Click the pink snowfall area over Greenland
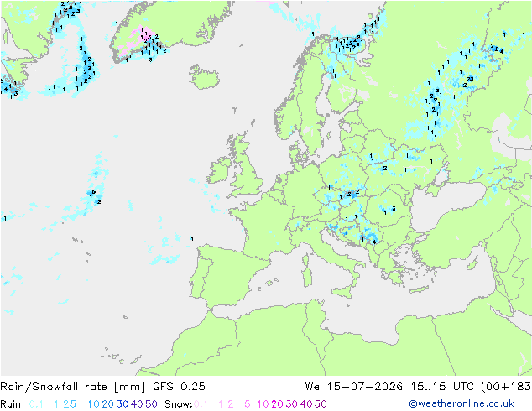This screenshot has height=411, width=532. [x=138, y=41]
